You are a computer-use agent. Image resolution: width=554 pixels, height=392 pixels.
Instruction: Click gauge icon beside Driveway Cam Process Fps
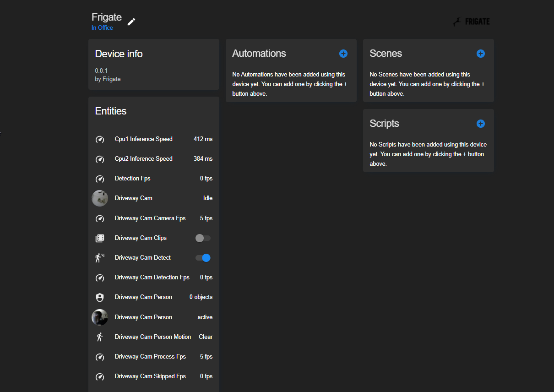[100, 357]
